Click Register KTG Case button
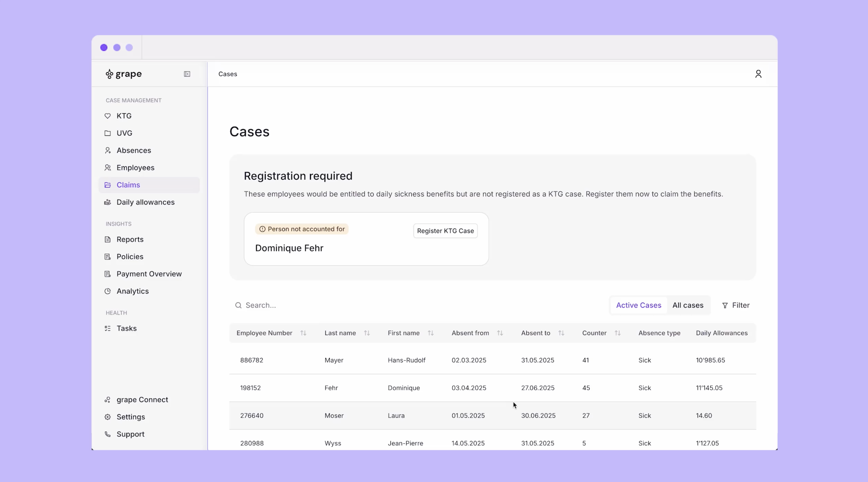868x482 pixels. pyautogui.click(x=445, y=231)
